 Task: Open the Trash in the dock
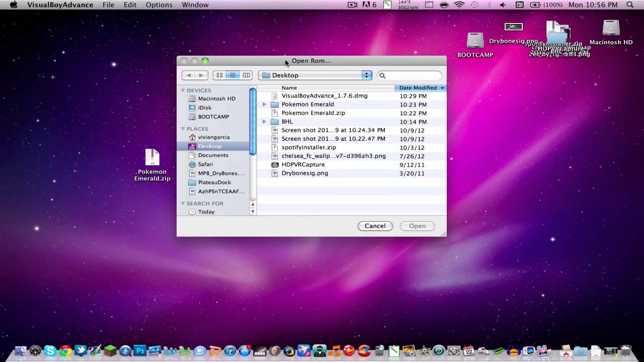tap(626, 350)
